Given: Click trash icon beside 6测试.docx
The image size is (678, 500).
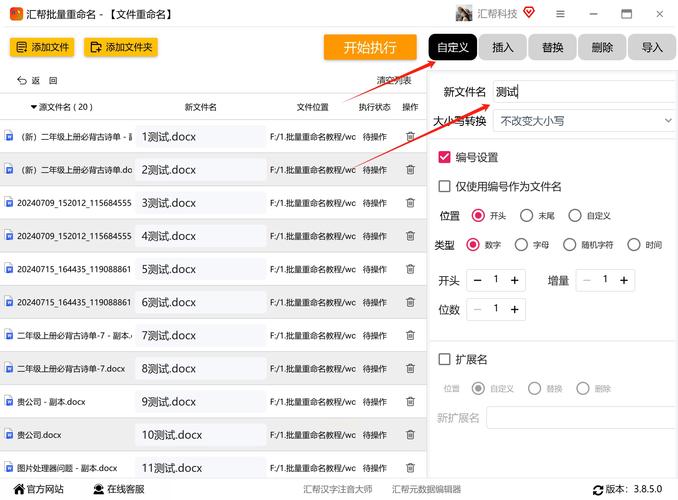Looking at the screenshot, I should tap(410, 302).
